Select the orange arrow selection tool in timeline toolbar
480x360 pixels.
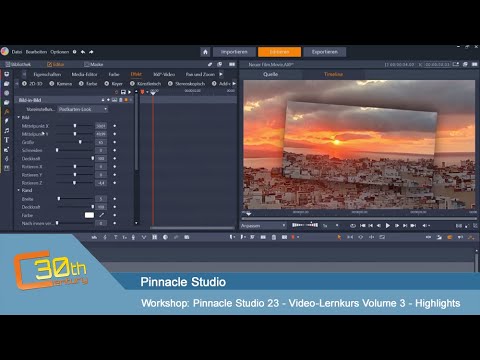point(339,237)
